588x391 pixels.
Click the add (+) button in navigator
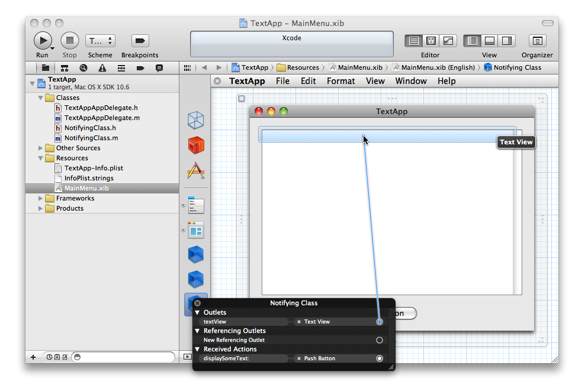pos(33,357)
